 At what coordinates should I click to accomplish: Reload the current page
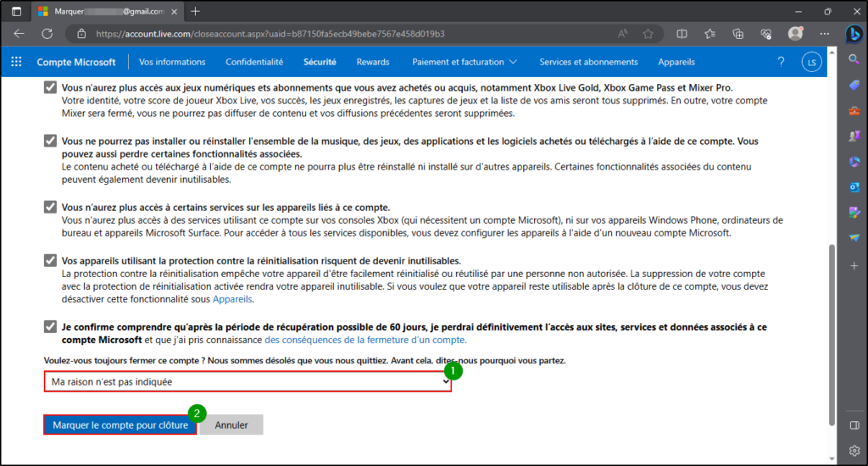pyautogui.click(x=47, y=34)
